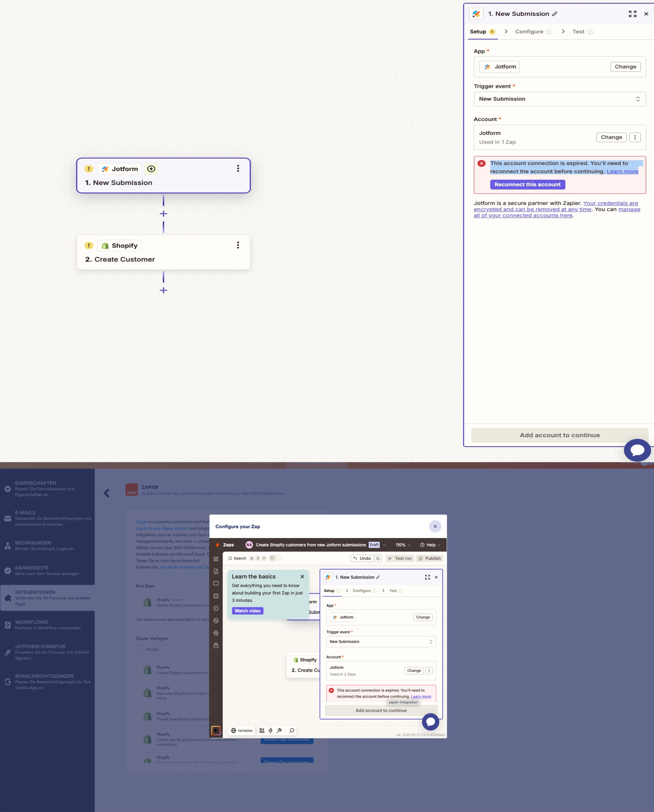The height and width of the screenshot is (812, 654).
Task: Open the Trigger event New Submission dropdown
Action: (x=559, y=99)
